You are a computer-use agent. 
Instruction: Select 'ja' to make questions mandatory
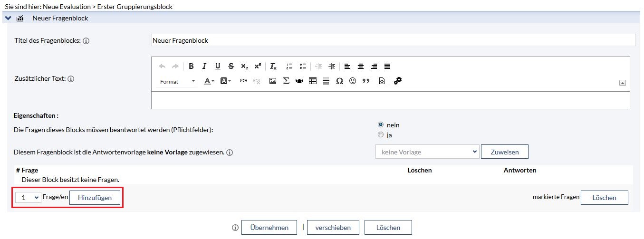380,135
